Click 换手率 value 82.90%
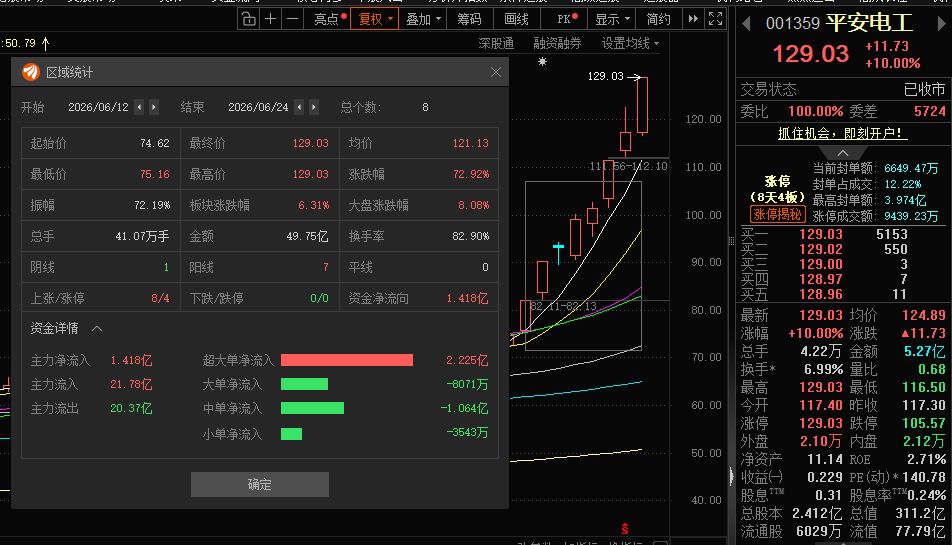This screenshot has width=952, height=545. click(x=471, y=236)
